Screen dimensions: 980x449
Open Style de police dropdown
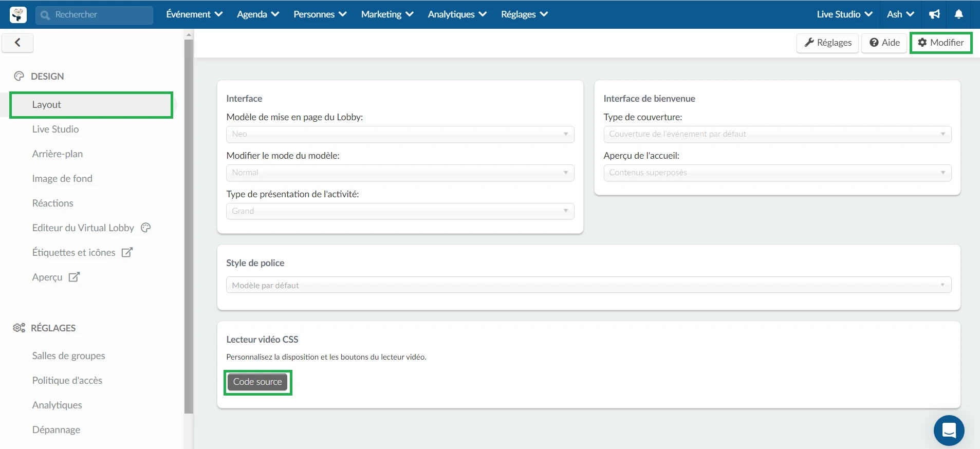[589, 285]
